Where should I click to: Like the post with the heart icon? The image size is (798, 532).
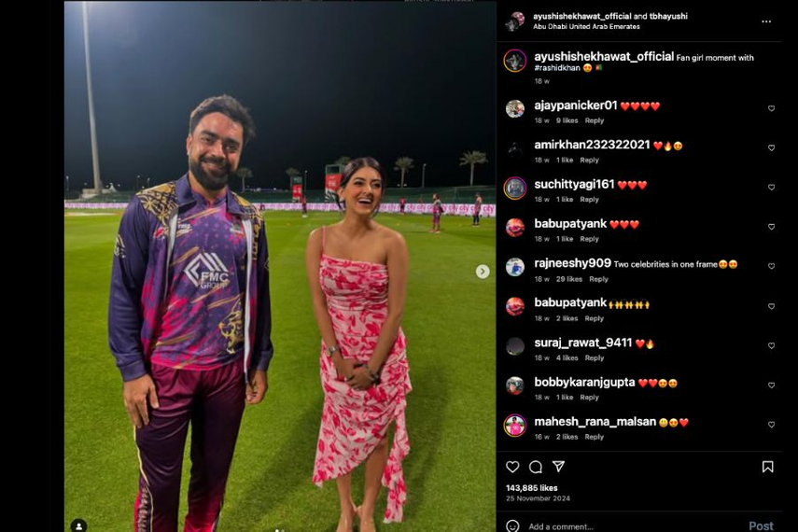click(x=512, y=467)
